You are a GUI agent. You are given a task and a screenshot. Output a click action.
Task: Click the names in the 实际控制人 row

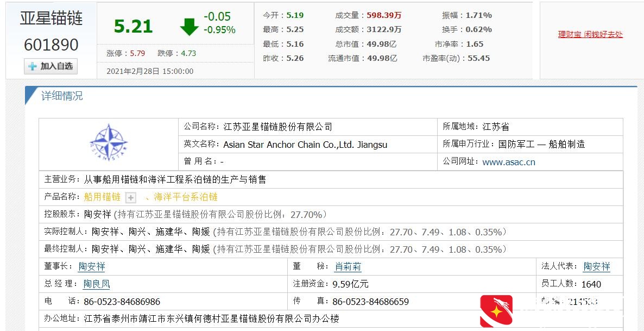tap(151, 232)
